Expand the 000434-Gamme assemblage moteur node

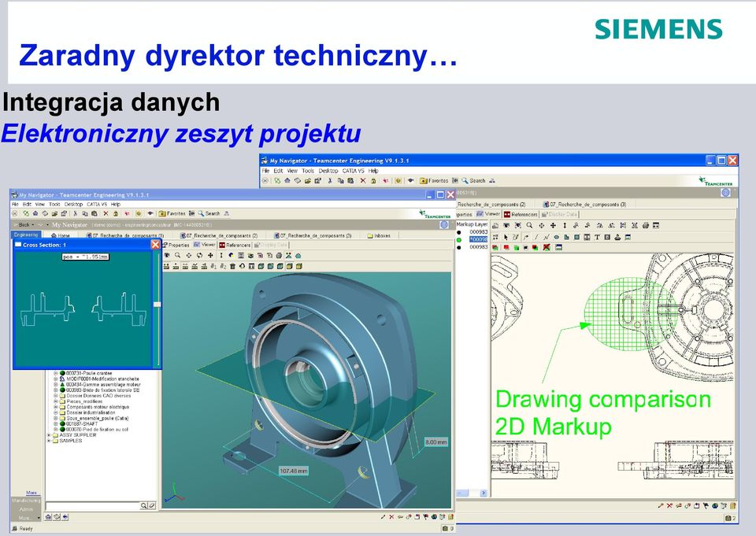point(55,385)
